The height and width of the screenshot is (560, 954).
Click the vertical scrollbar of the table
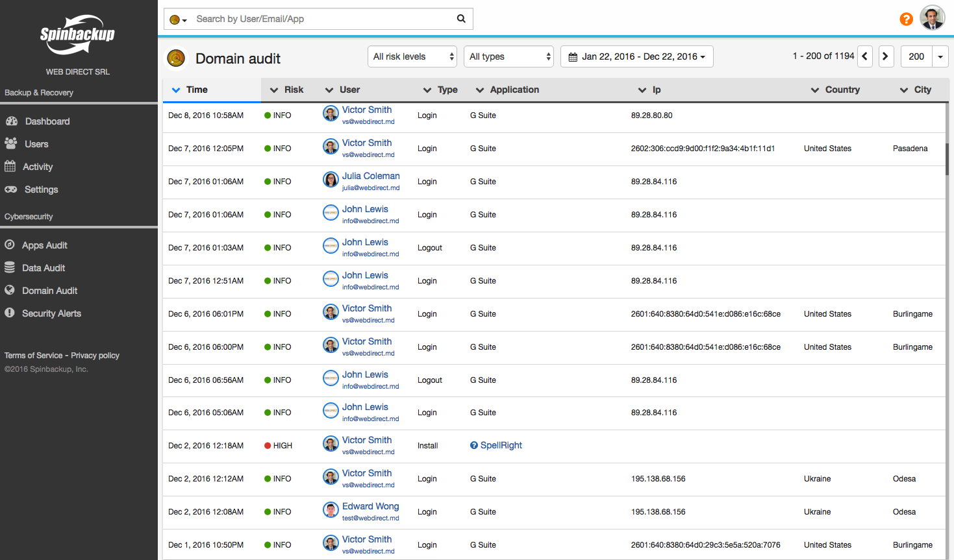948,159
